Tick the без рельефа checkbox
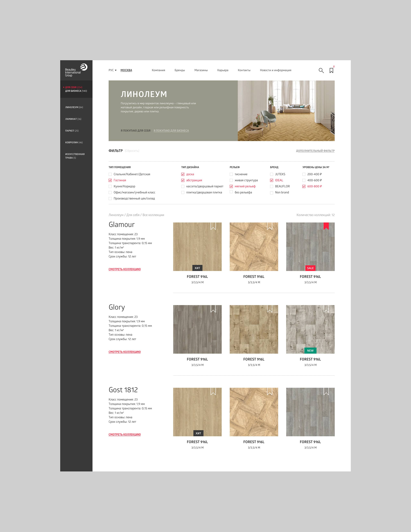411x532 pixels. 231,192
